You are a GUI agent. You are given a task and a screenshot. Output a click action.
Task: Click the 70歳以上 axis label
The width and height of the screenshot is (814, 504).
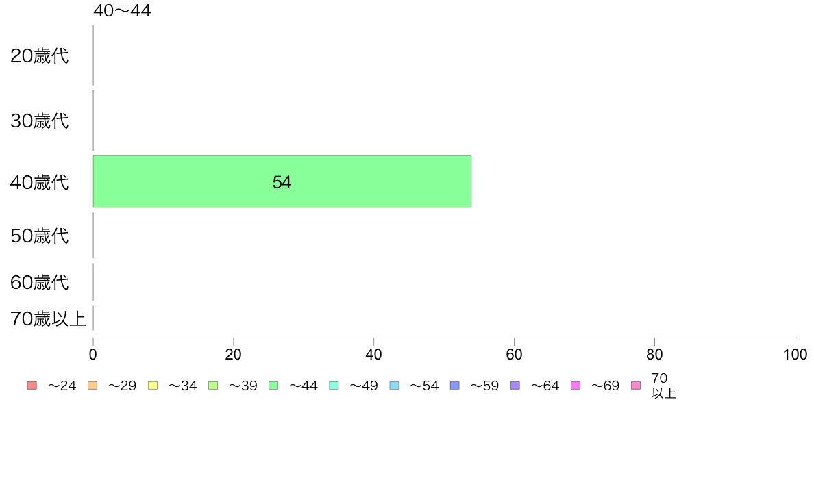(48, 318)
